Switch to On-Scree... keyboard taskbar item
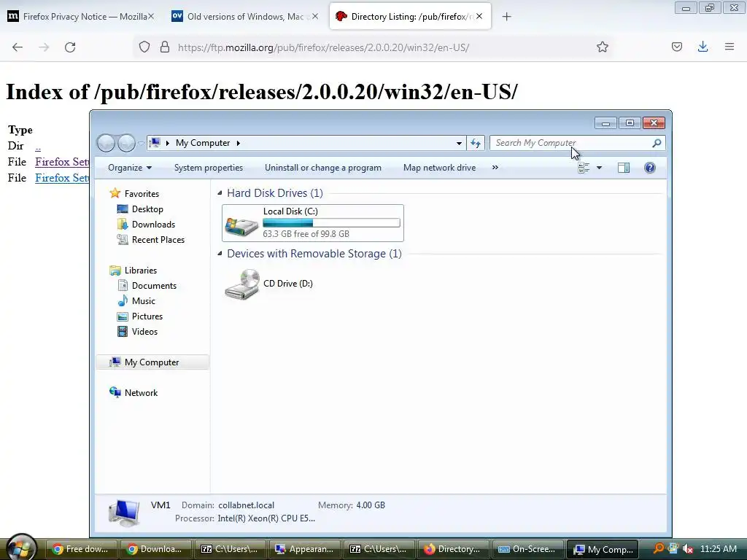This screenshot has height=560, width=747. pos(527,549)
